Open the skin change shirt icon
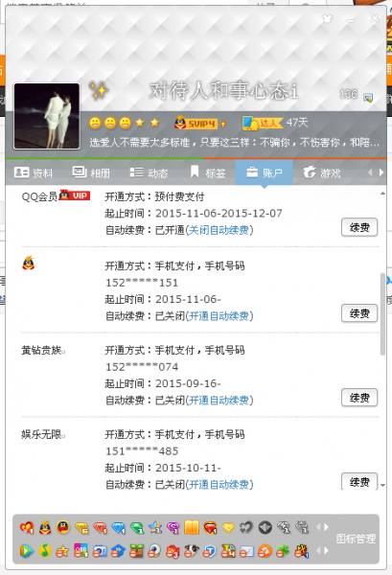 (x=327, y=18)
